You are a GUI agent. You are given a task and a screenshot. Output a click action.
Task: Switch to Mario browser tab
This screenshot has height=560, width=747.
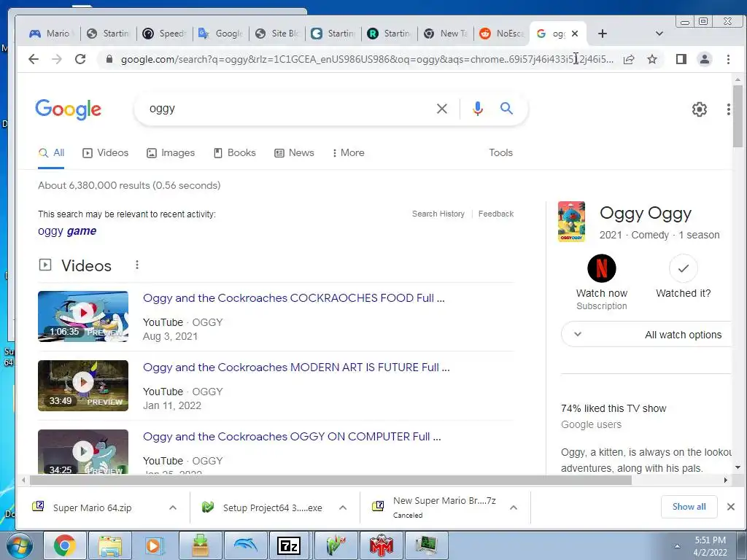(51, 34)
